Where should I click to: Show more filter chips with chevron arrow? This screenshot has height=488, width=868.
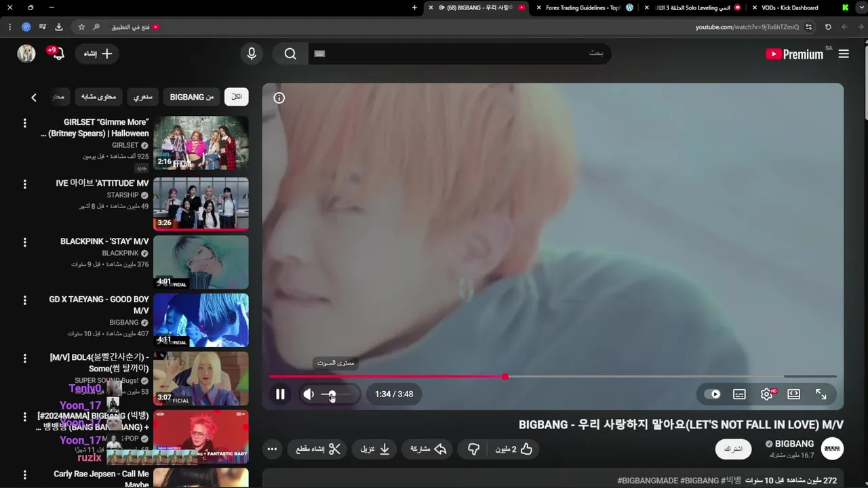33,98
